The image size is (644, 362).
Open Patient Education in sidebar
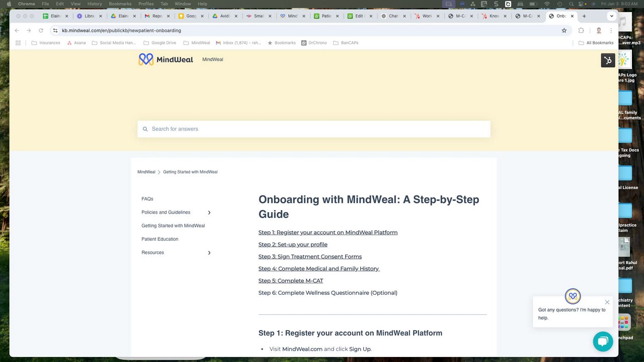pyautogui.click(x=160, y=239)
